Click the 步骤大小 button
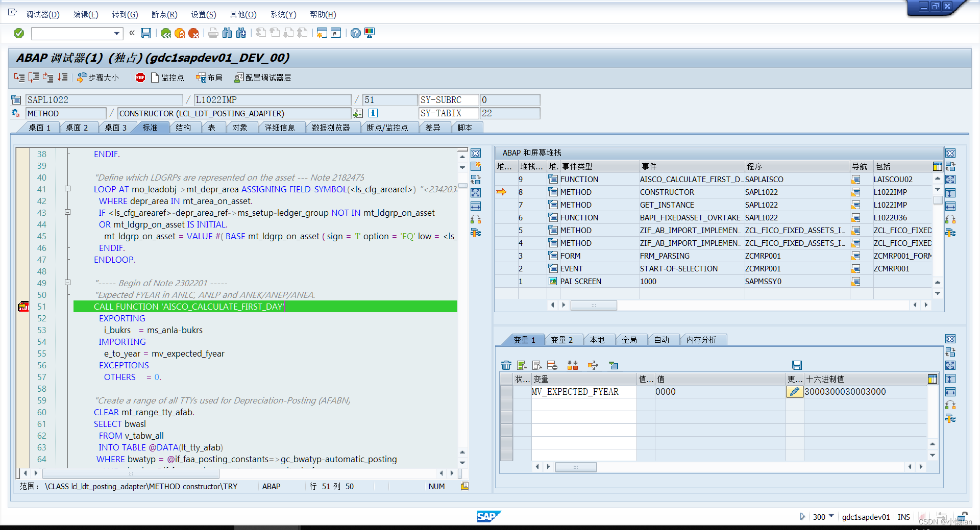 (x=99, y=78)
